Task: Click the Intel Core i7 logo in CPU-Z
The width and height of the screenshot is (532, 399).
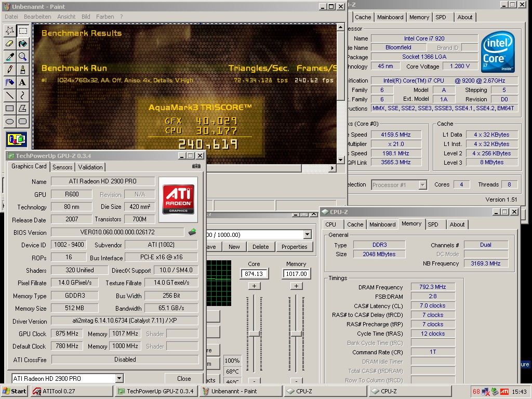Action: (498, 52)
